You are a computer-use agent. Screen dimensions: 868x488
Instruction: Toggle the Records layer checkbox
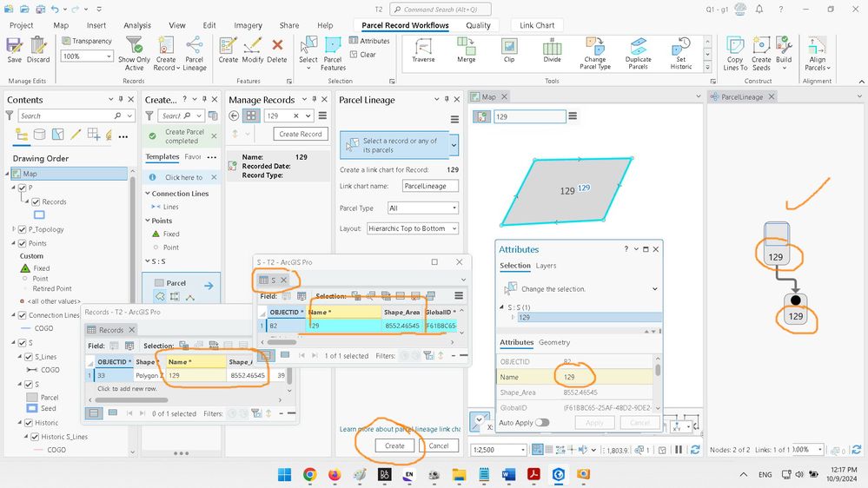[x=36, y=202]
